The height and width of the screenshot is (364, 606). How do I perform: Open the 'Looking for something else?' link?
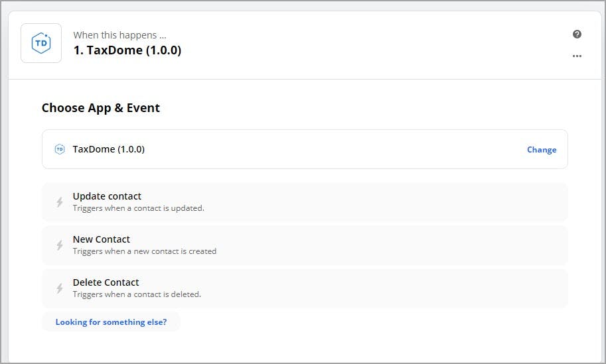[111, 322]
